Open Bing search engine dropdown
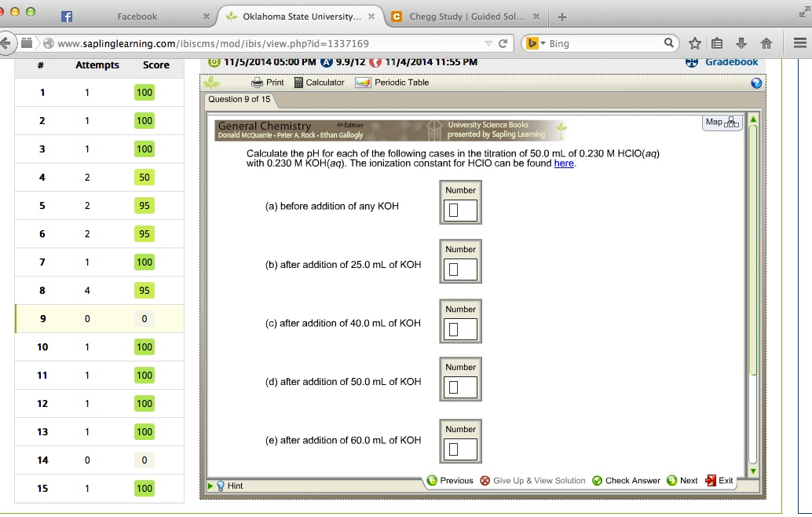This screenshot has height=517, width=812. [536, 43]
